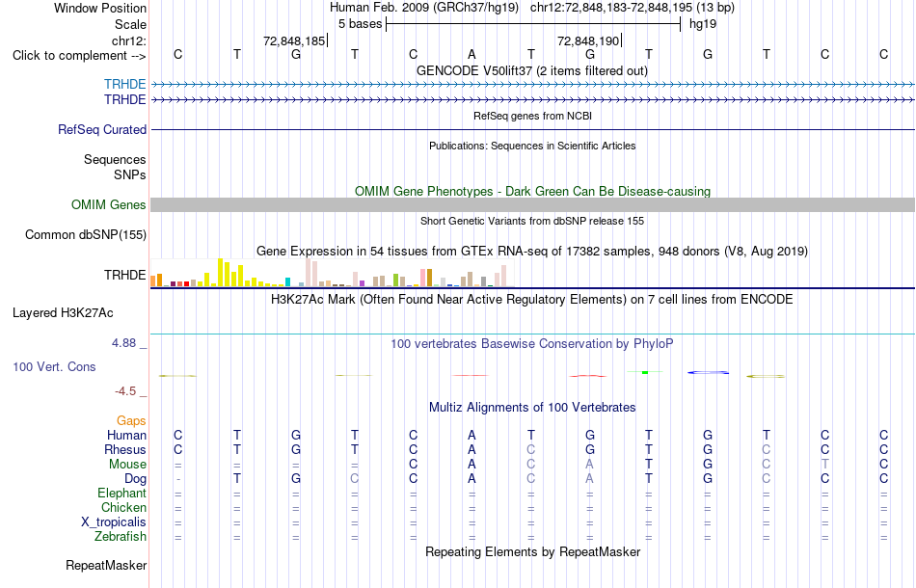Image resolution: width=916 pixels, height=588 pixels.
Task: Click the Common dbSNP(155) track label
Action: [x=86, y=235]
